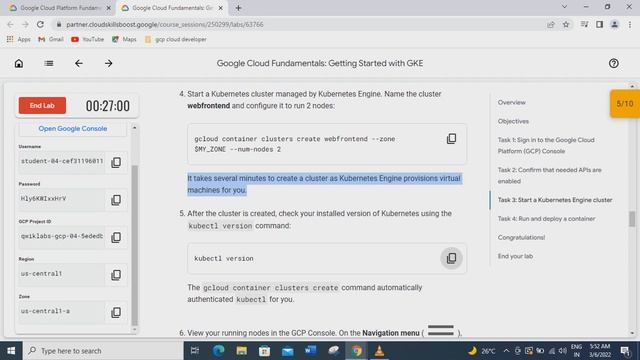Open File Explorer from taskbar

(x=242, y=351)
